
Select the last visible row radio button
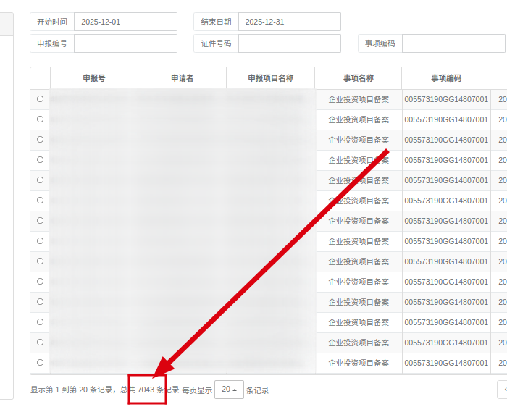40,363
